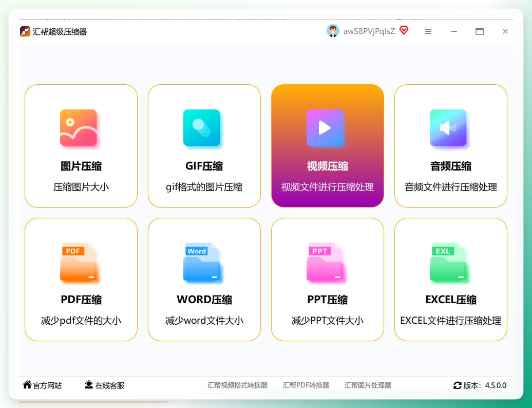Click the Word folder icon
The width and height of the screenshot is (532, 408).
tap(201, 262)
